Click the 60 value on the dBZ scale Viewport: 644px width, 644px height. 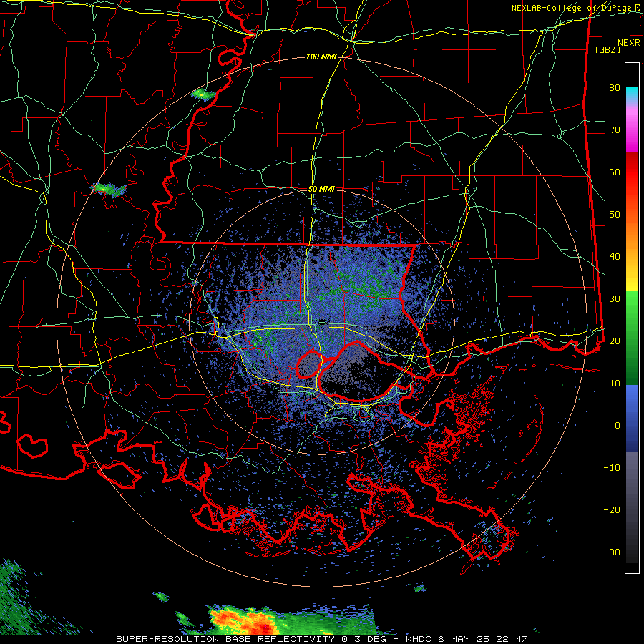click(x=615, y=172)
